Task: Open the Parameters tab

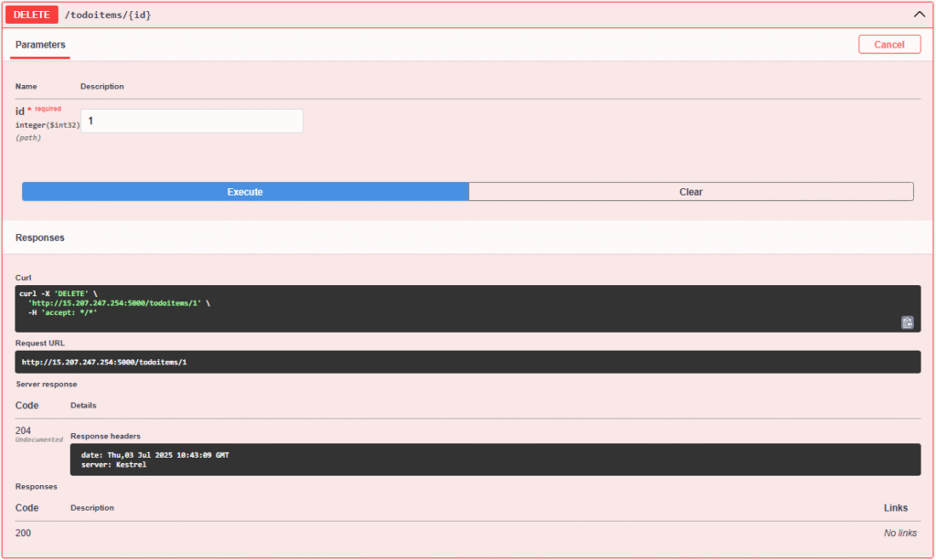Action: (40, 45)
